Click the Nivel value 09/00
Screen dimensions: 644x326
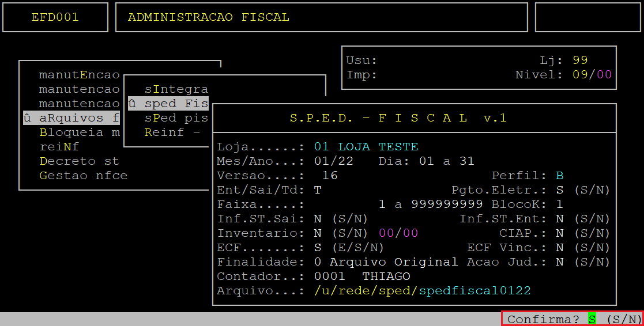click(x=592, y=75)
